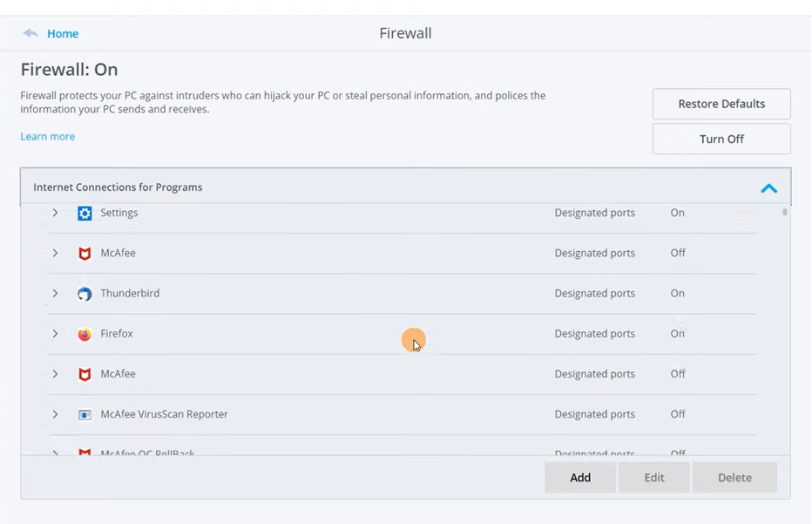
Task: Select the Settings gear icon in program list
Action: pyautogui.click(x=85, y=213)
